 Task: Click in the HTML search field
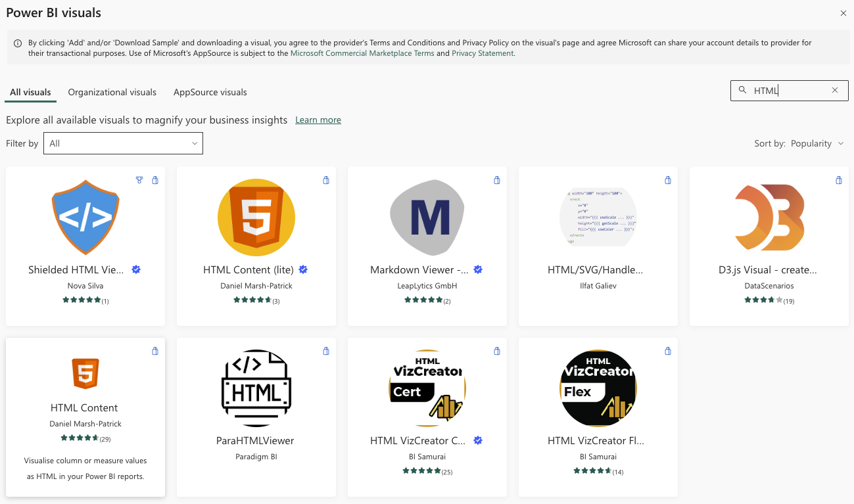coord(789,91)
